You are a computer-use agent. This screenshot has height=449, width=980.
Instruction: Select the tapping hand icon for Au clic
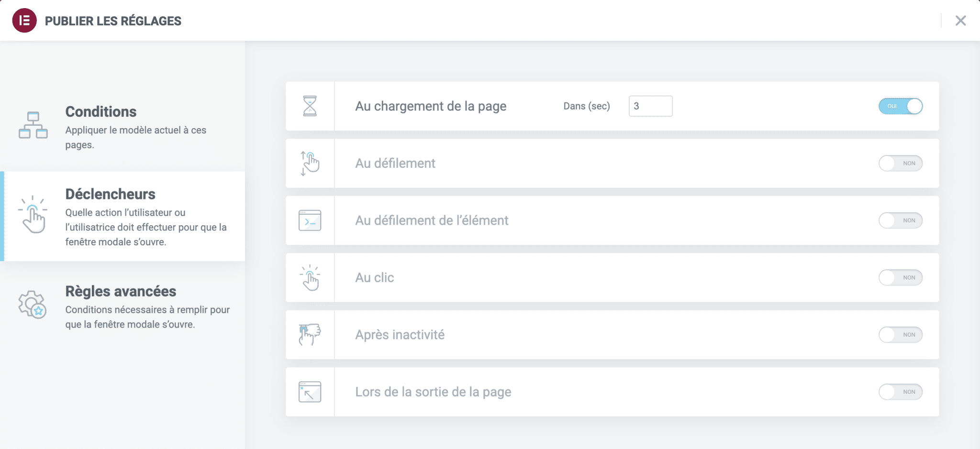coord(310,277)
